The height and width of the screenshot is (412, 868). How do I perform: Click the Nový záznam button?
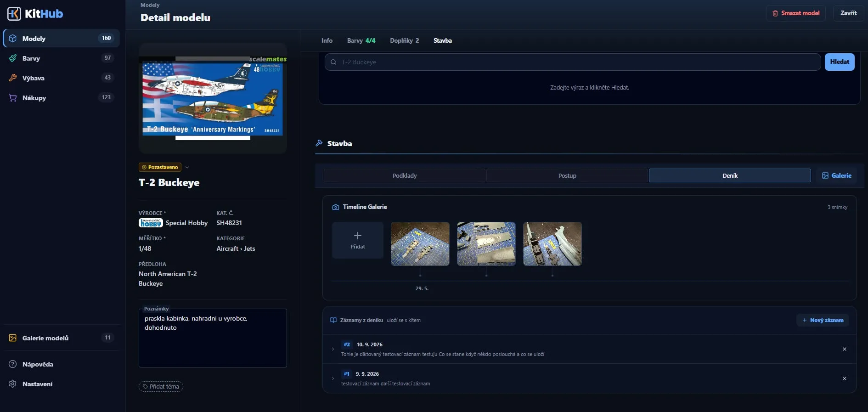click(823, 320)
